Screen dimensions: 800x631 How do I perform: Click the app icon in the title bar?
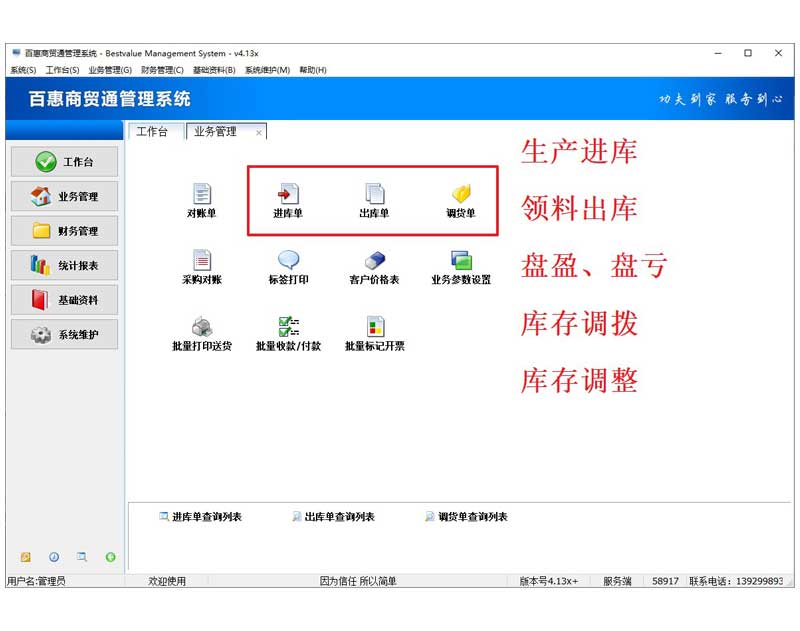[x=16, y=53]
